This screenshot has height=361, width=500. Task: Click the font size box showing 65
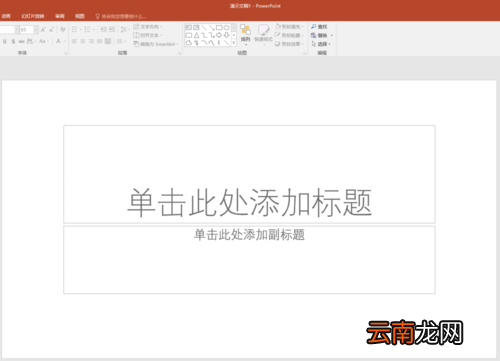point(26,30)
